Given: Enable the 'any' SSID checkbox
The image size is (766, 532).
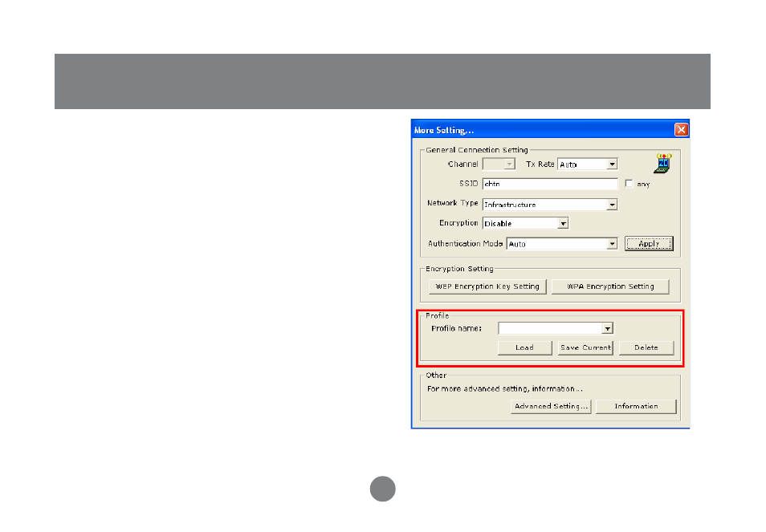Looking at the screenshot, I should coord(630,184).
